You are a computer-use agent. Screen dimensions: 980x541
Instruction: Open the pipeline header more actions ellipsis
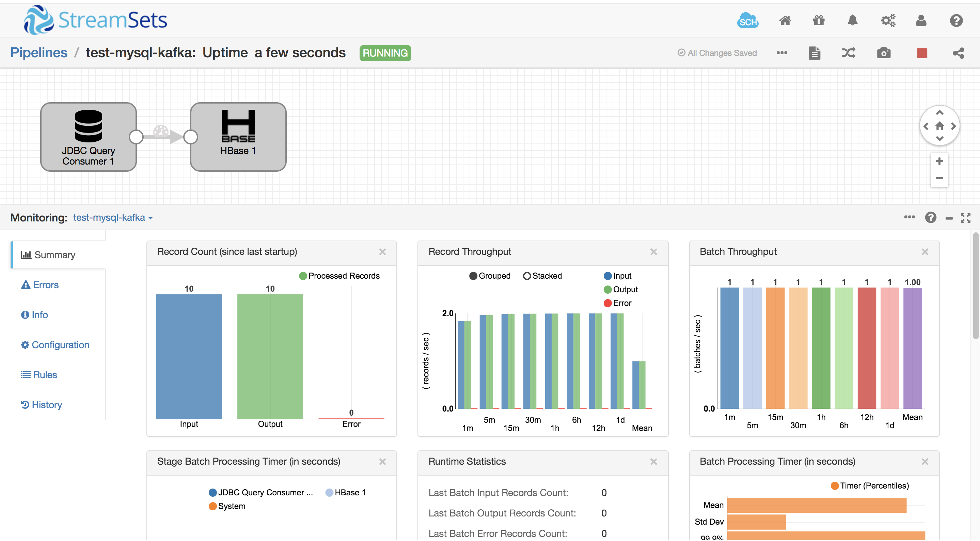[x=782, y=53]
